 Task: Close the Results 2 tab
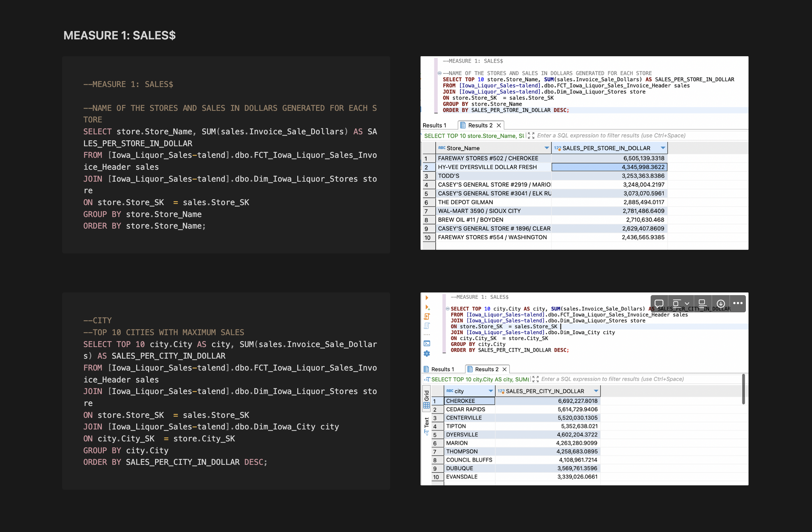point(505,369)
